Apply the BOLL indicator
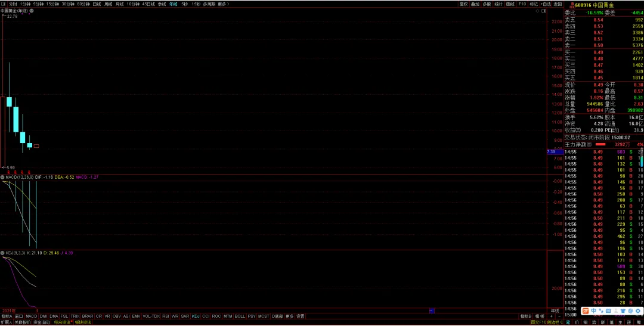The width and height of the screenshot is (644, 326). coord(240,316)
